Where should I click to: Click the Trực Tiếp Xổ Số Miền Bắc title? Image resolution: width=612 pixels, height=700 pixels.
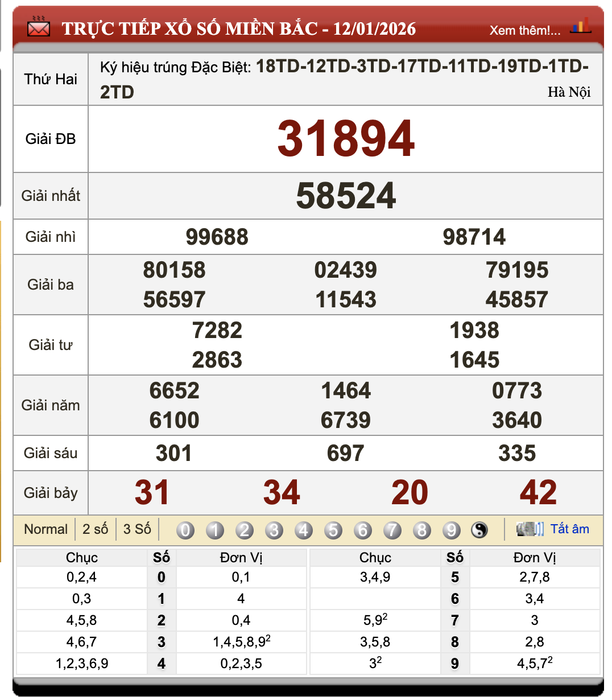click(239, 28)
